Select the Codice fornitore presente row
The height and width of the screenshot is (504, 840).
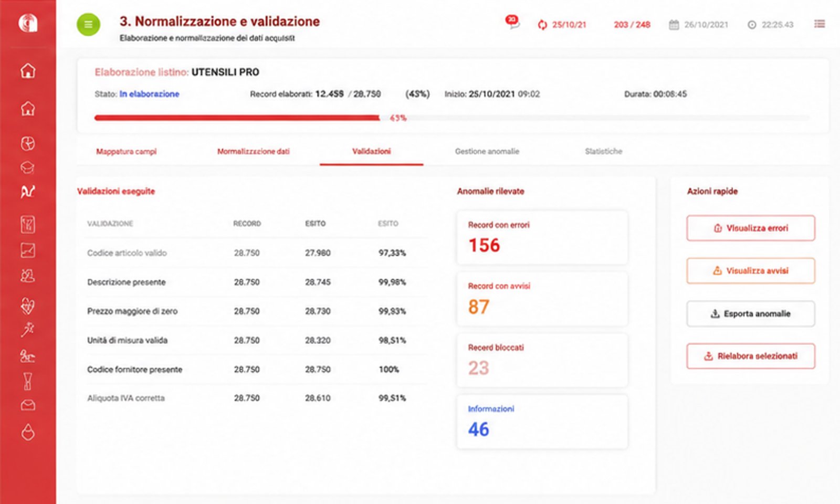tap(256, 369)
